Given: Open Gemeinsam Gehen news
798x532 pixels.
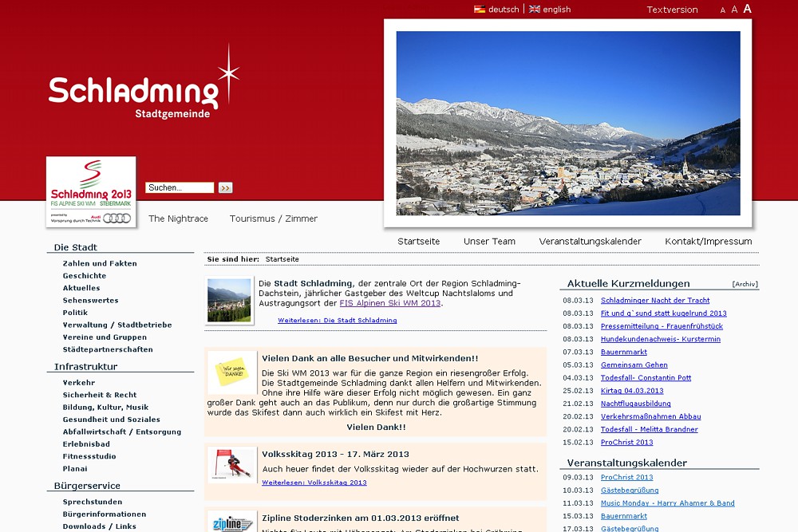Looking at the screenshot, I should tap(634, 365).
